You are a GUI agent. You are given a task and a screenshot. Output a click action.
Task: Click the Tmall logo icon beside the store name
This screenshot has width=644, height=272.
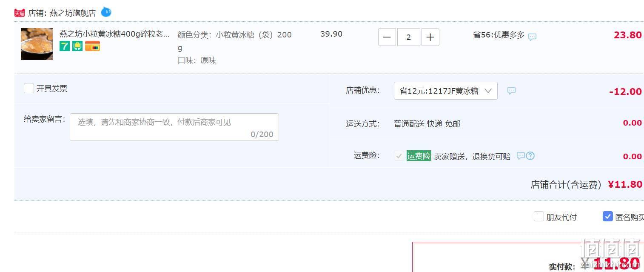tap(20, 13)
